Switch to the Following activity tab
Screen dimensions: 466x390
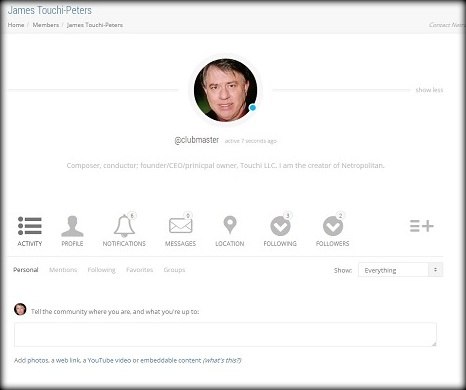point(101,270)
